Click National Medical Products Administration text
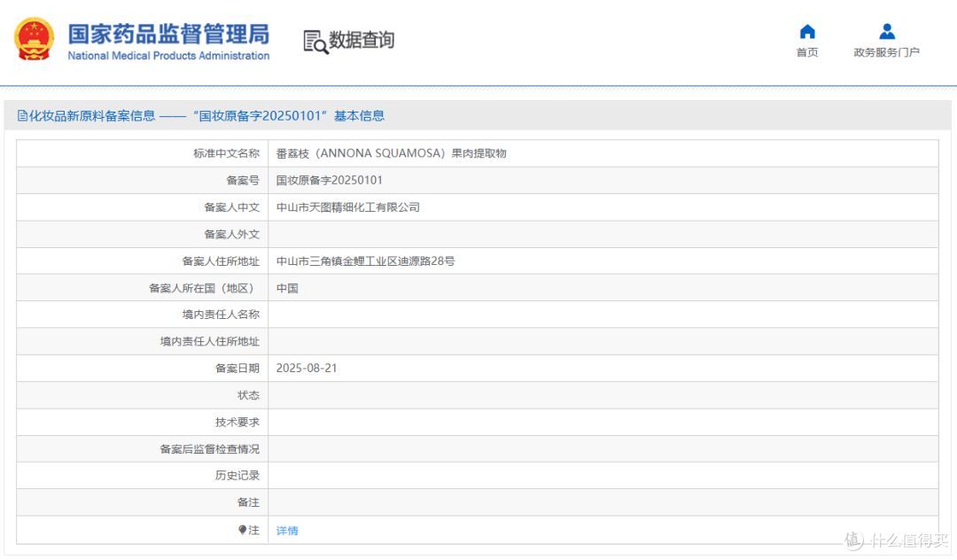 tap(168, 56)
